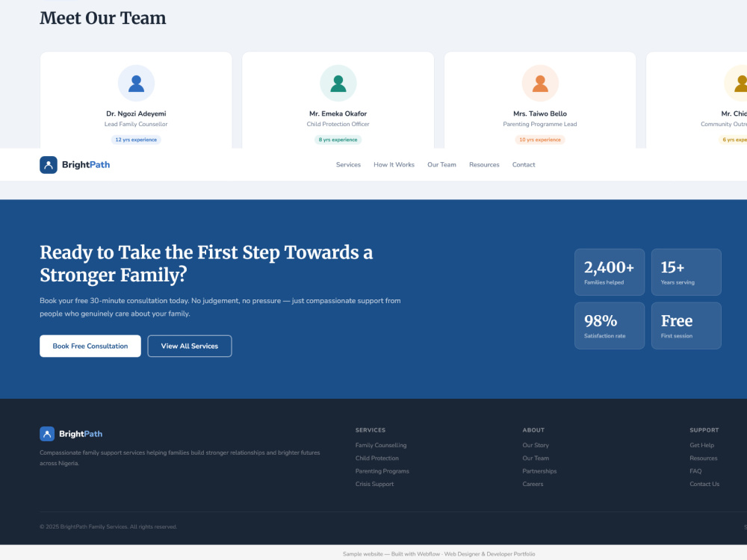Click the 15+ Years serving stat card
This screenshot has height=560, width=747.
pos(686,272)
